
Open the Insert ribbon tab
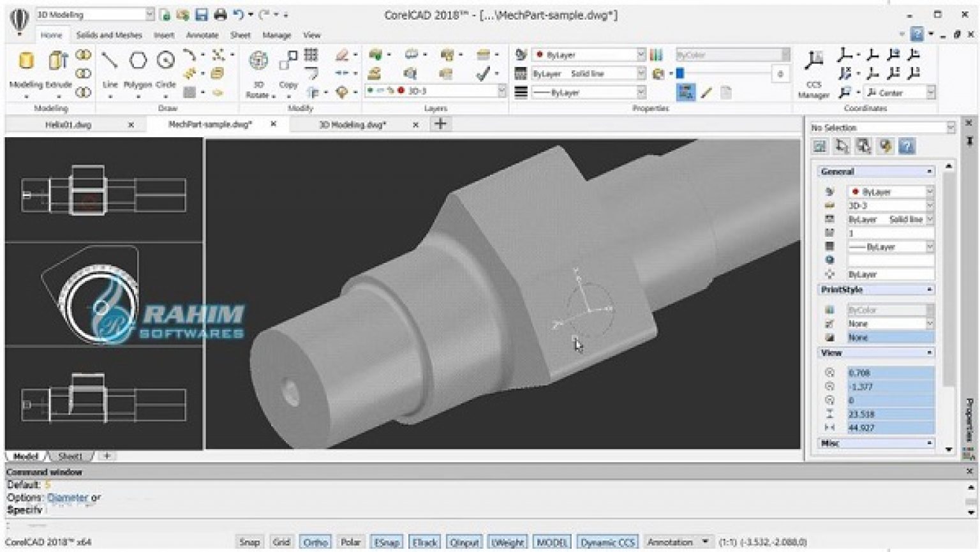point(164,35)
